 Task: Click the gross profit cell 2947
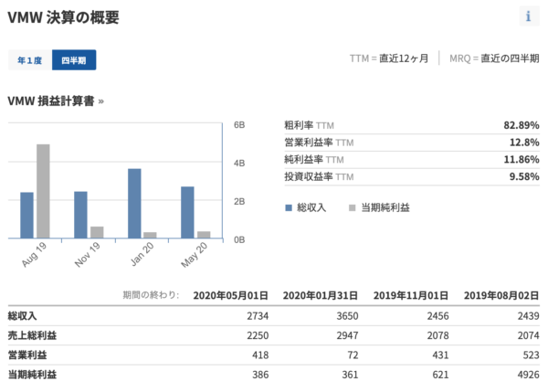point(347,335)
